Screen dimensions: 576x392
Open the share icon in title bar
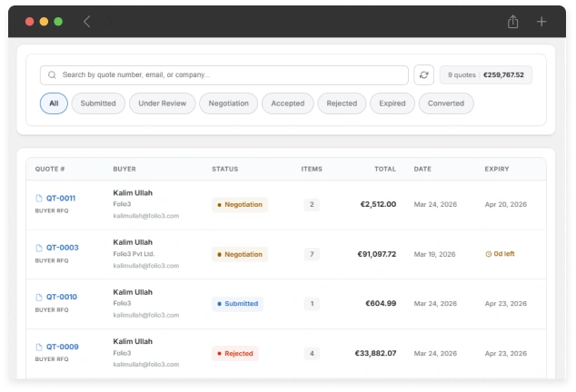(512, 22)
